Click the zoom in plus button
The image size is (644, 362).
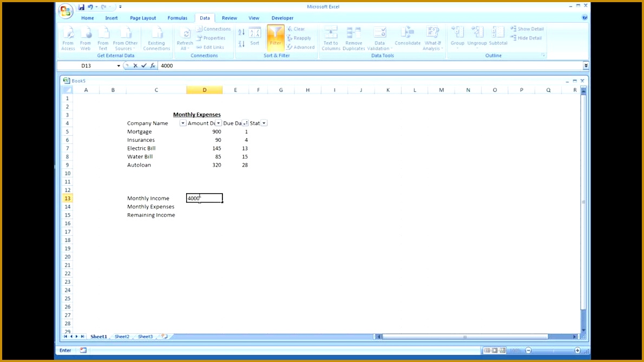[577, 350]
